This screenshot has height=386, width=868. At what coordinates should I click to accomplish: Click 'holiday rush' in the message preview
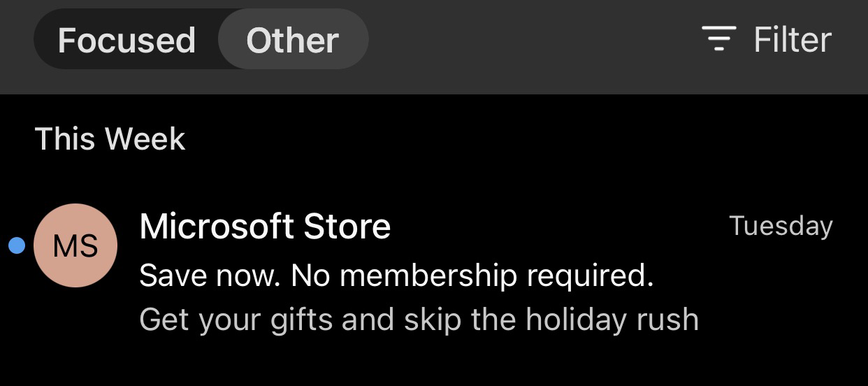612,320
